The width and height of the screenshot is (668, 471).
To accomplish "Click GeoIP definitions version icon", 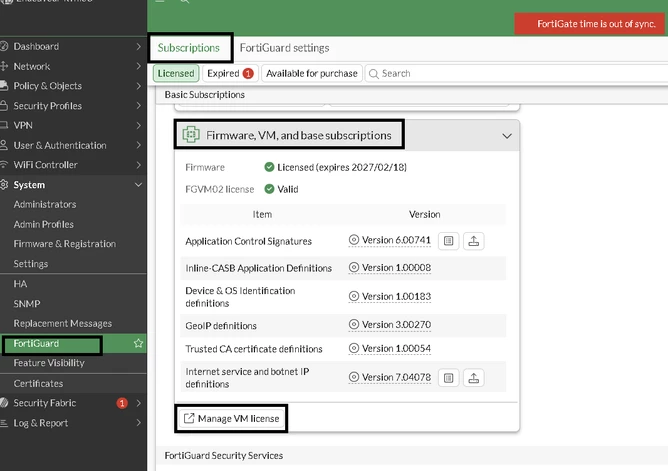I will coord(354,324).
